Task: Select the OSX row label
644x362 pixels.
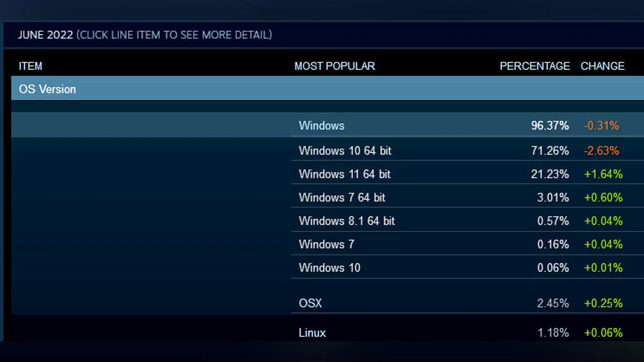Action: (x=310, y=303)
